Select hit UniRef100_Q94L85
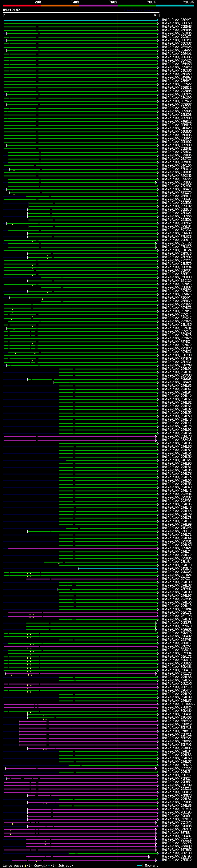The height and width of the screenshot is (868, 197). point(177,446)
